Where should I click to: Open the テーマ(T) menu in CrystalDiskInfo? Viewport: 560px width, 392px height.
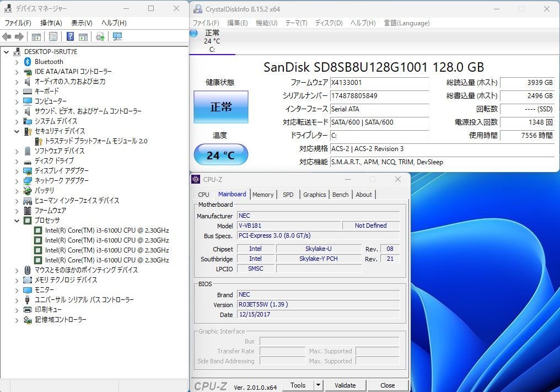296,23
